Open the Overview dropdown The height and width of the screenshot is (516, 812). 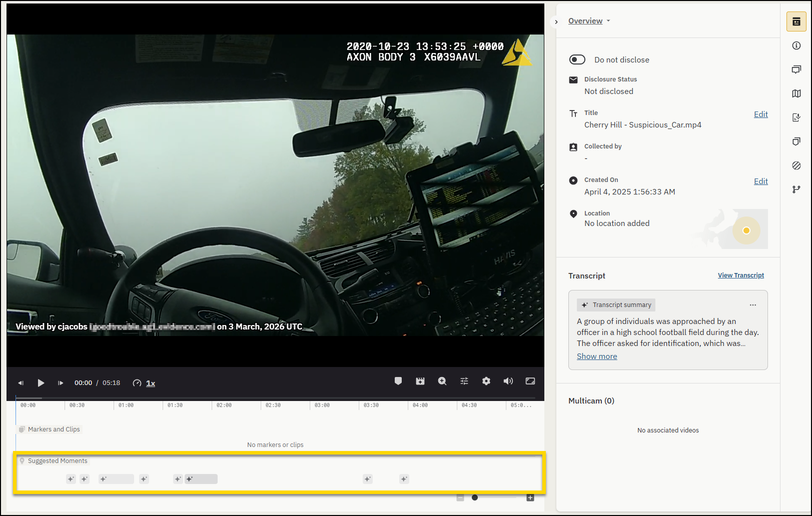tap(589, 21)
